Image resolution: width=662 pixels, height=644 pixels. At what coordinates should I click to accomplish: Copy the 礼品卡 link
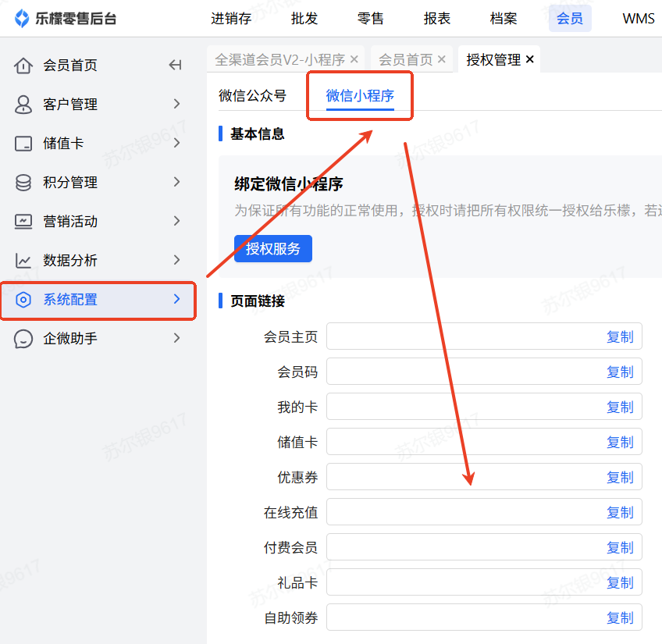click(x=620, y=582)
